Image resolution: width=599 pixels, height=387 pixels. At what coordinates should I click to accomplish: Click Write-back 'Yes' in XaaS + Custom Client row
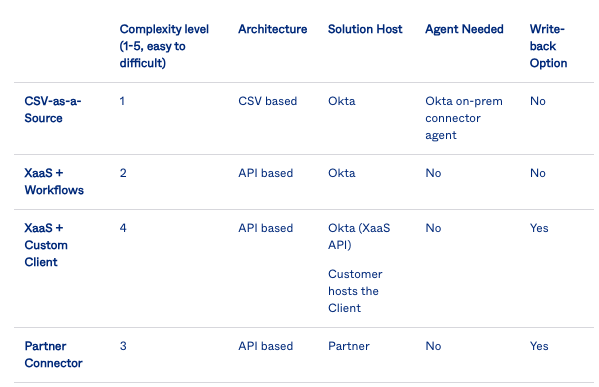539,228
